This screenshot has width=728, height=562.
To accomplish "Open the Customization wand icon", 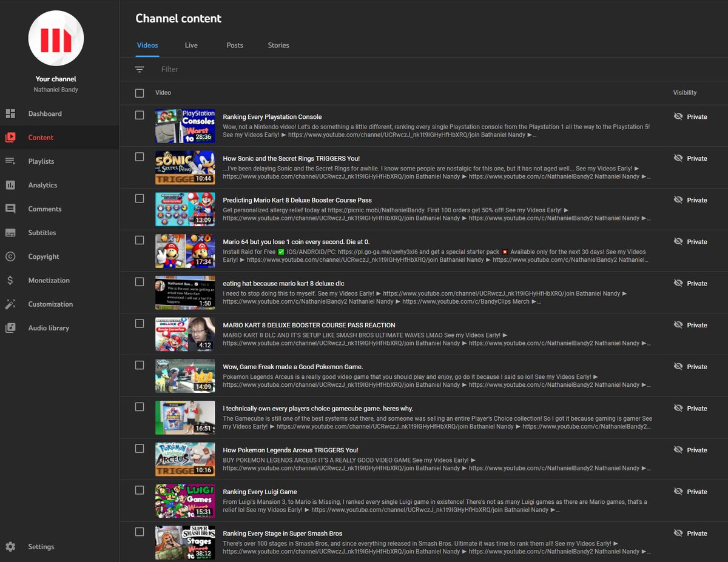I will 10,304.
